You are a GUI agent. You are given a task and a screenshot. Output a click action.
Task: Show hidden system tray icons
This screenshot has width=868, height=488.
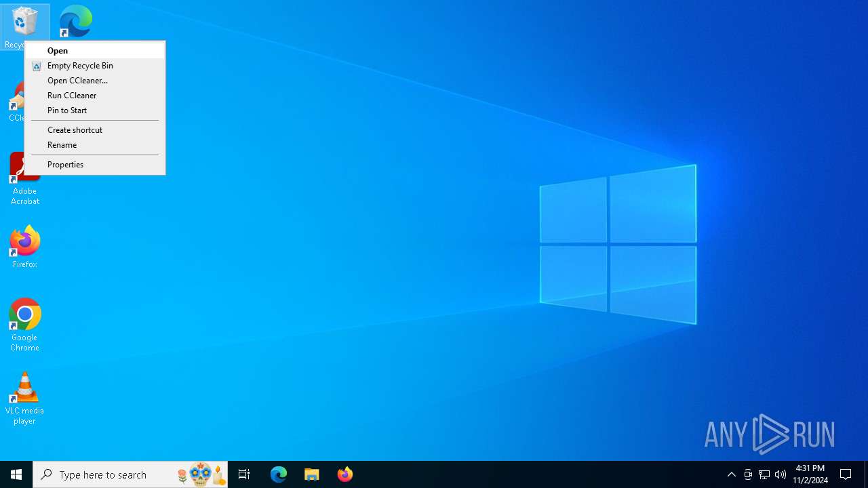coord(732,474)
